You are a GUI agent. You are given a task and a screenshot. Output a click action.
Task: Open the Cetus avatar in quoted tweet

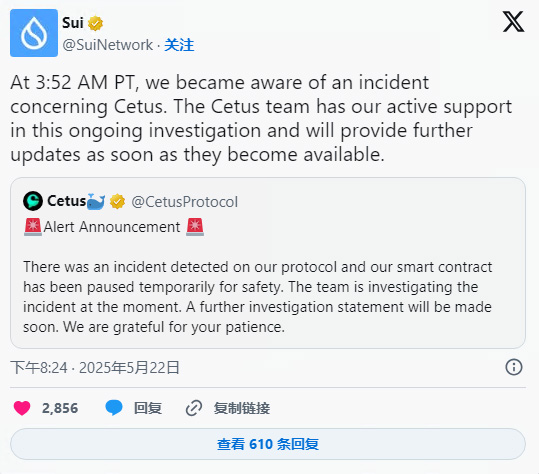point(33,201)
